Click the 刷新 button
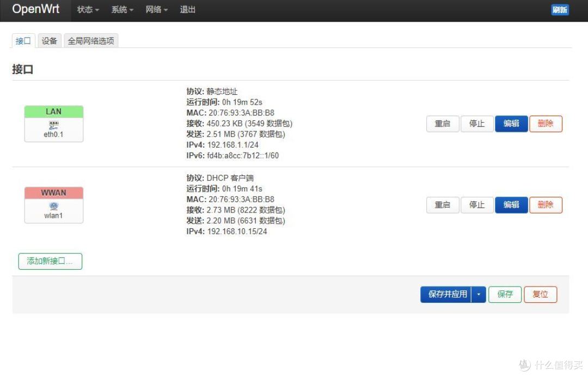The width and height of the screenshot is (588, 377). coord(560,10)
